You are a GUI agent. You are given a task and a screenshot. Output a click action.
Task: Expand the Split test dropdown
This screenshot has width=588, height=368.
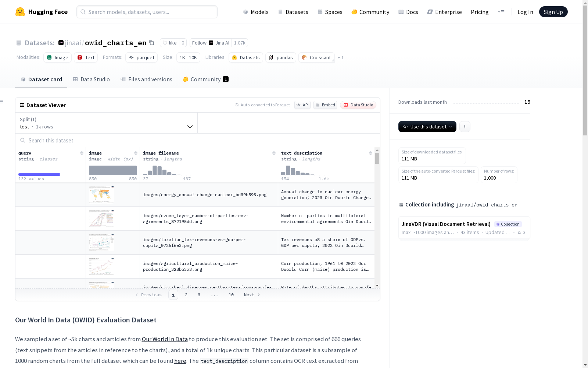[x=106, y=123]
